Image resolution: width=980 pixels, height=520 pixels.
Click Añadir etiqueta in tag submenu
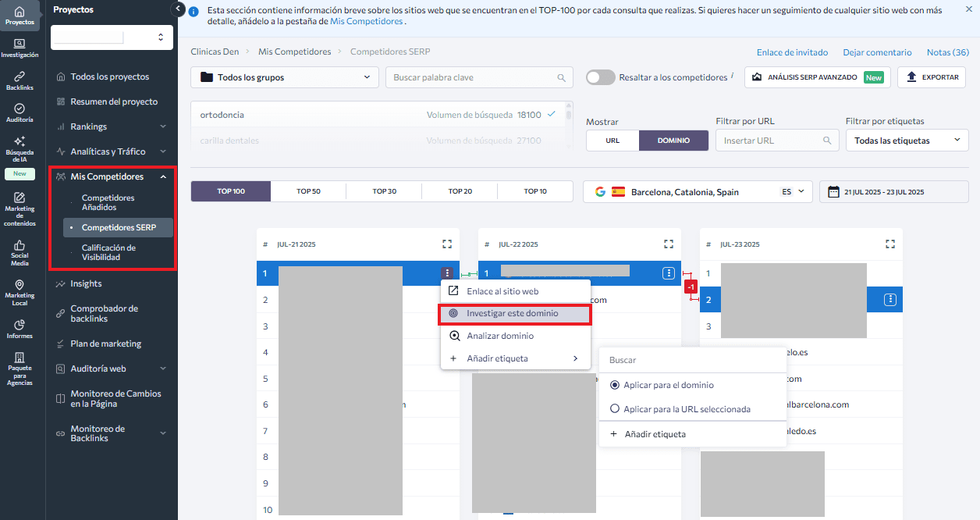click(693, 433)
